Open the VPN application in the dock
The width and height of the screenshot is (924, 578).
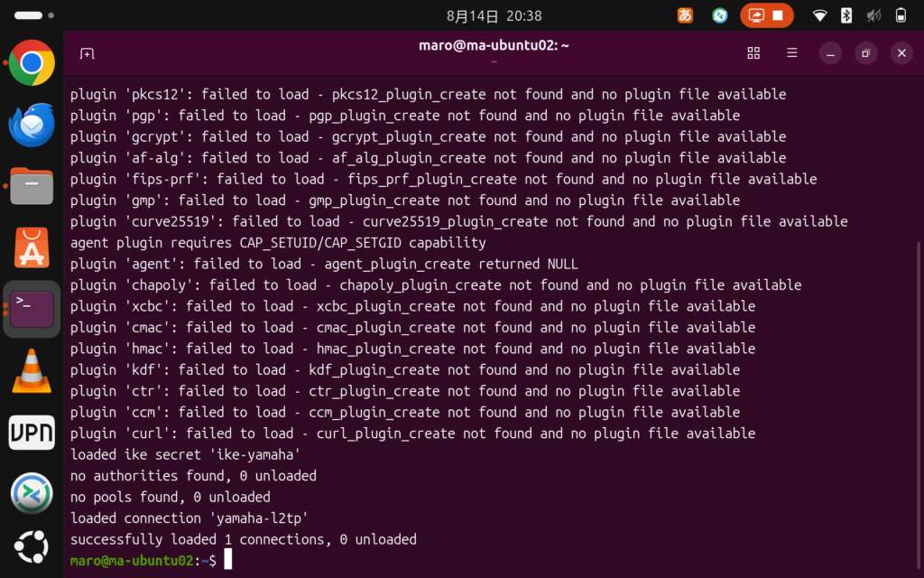(32, 433)
